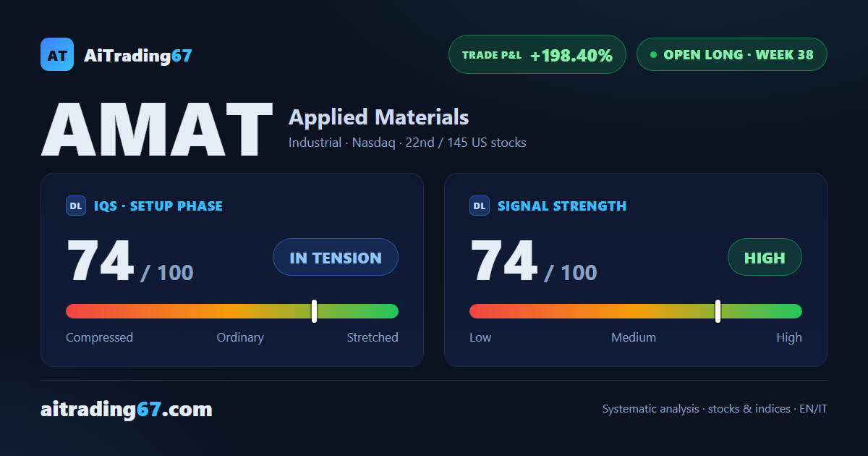Click the AT logo icon
Image resolution: width=868 pixels, height=456 pixels.
tap(57, 54)
